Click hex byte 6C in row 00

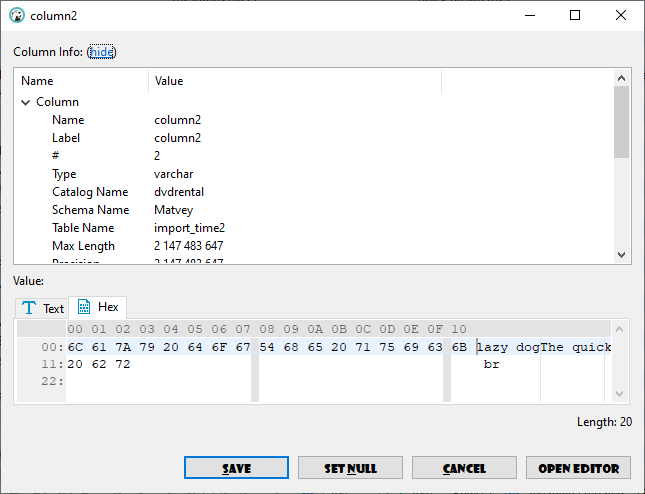tap(75, 348)
